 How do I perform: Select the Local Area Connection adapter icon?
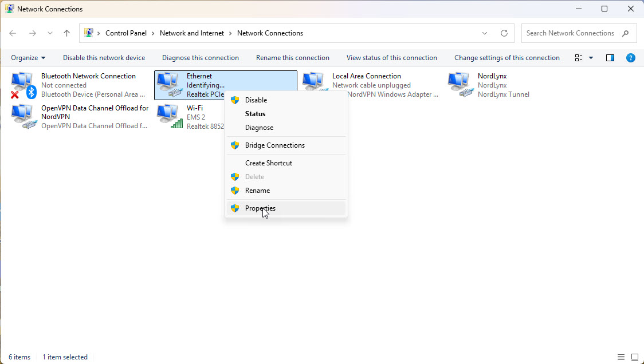coord(314,85)
